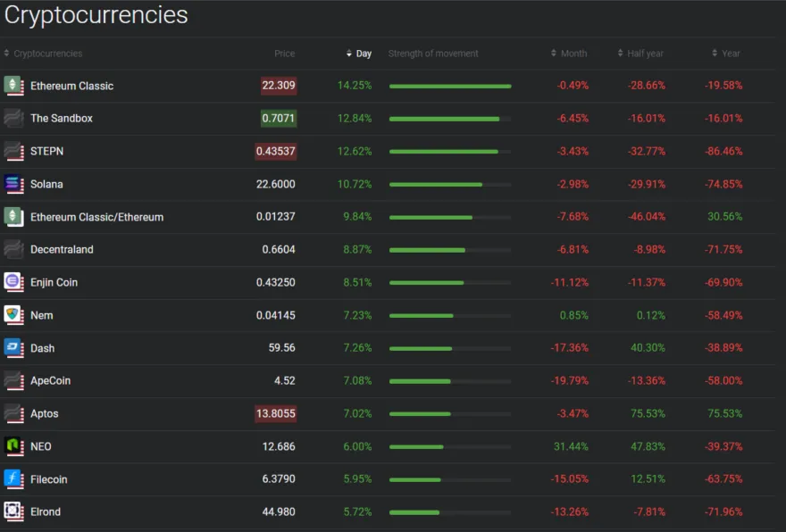Image resolution: width=786 pixels, height=532 pixels.
Task: Click the STEPN price value 0.43537
Action: (x=276, y=152)
